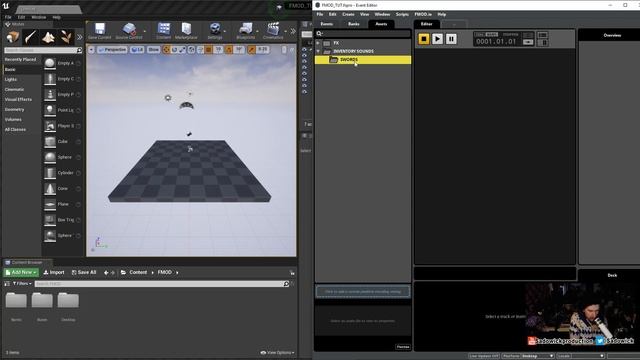Open Settings in the Unreal toolbar
The image size is (640, 360).
click(x=215, y=31)
